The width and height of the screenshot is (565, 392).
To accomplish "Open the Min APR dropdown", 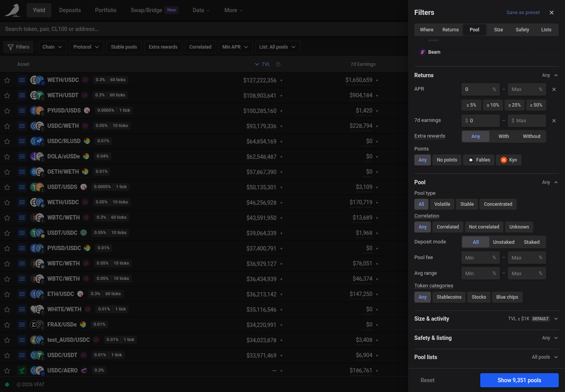I will 235,47.
